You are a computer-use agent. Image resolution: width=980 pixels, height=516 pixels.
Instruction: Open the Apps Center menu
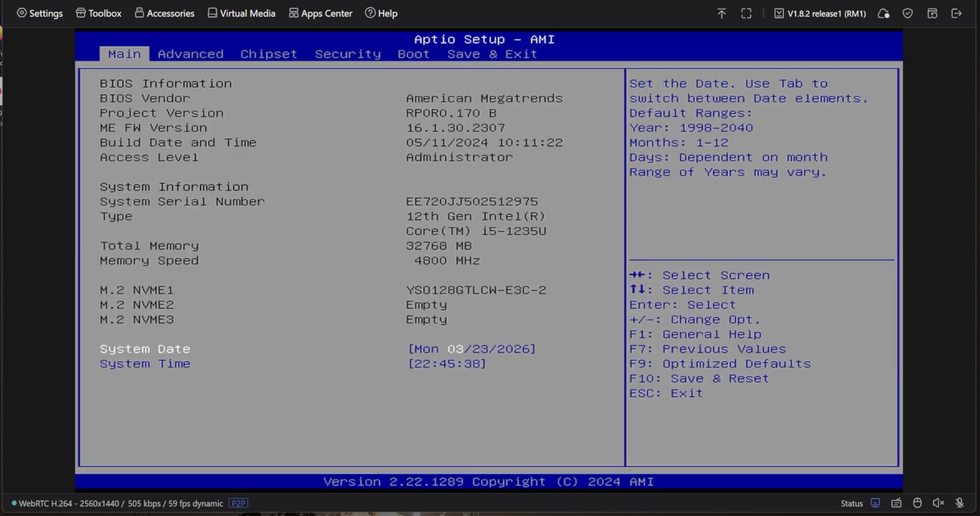click(x=320, y=13)
